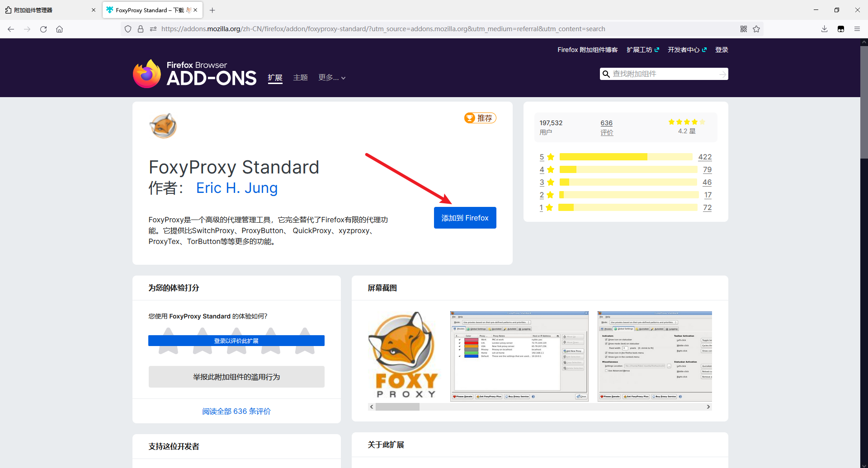The height and width of the screenshot is (468, 868).
Task: Click 举报此附加组件的滥用行为 button
Action: click(x=236, y=377)
